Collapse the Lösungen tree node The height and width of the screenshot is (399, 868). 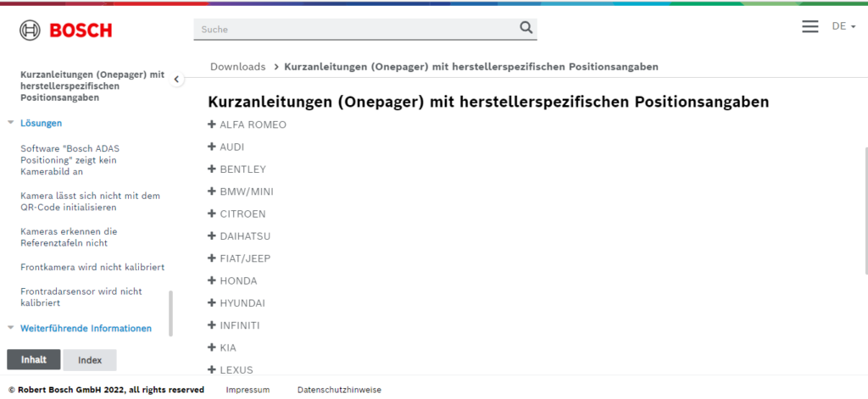pyautogui.click(x=10, y=123)
